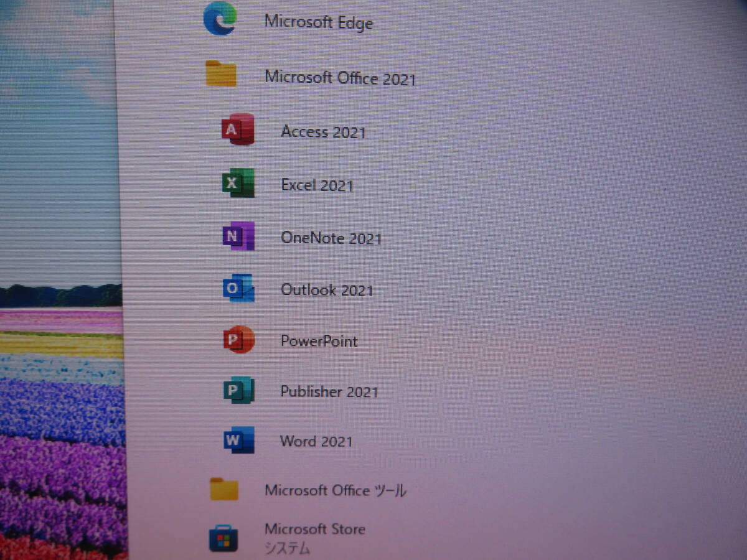This screenshot has width=747, height=560.
Task: Choose the "Outlook 2021" label
Action: pyautogui.click(x=327, y=289)
